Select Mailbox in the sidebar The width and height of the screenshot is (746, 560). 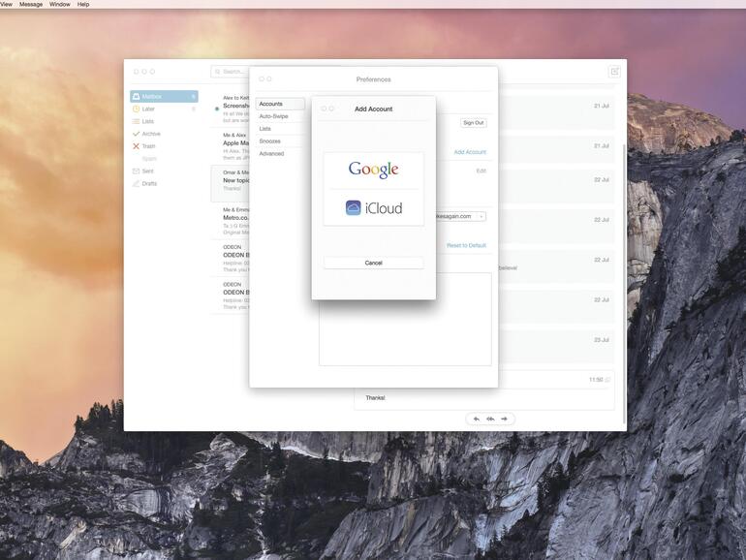pos(164,97)
